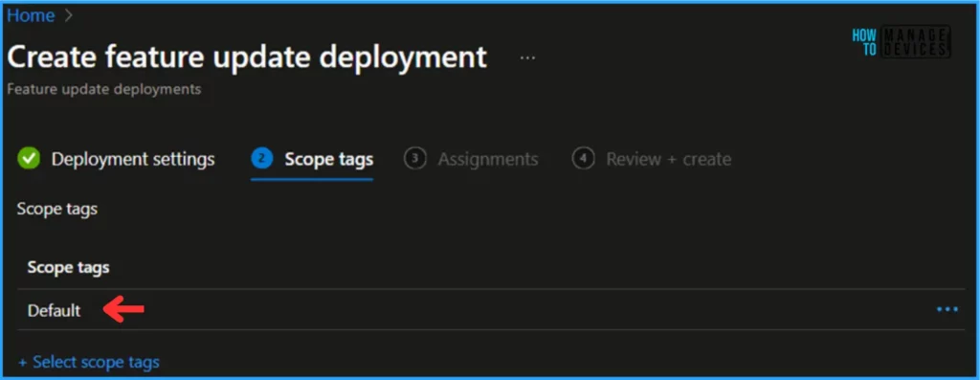Click the step 3 circle icon

tap(415, 159)
